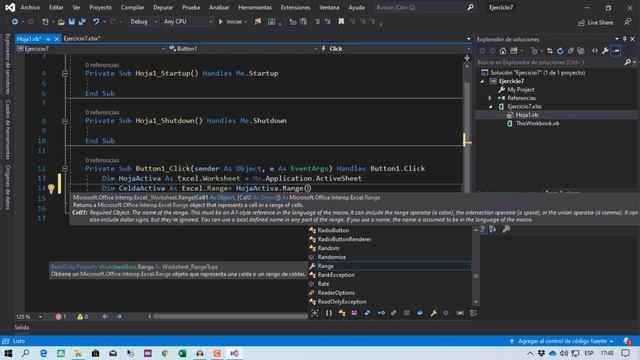Open the Salida output panel tab
Screen dimensions: 640x360
point(22,327)
